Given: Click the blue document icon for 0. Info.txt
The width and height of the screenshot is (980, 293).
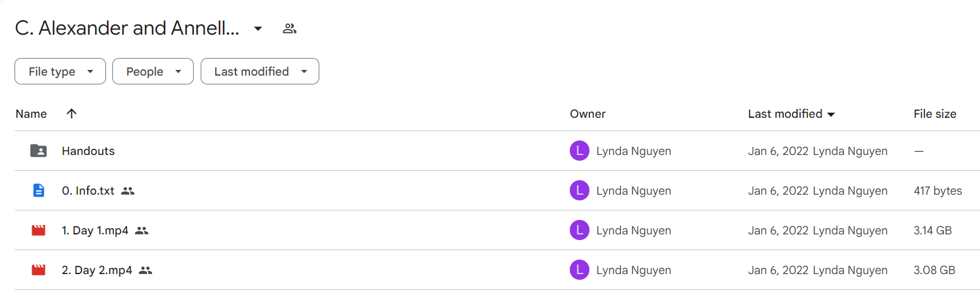Looking at the screenshot, I should pyautogui.click(x=38, y=190).
